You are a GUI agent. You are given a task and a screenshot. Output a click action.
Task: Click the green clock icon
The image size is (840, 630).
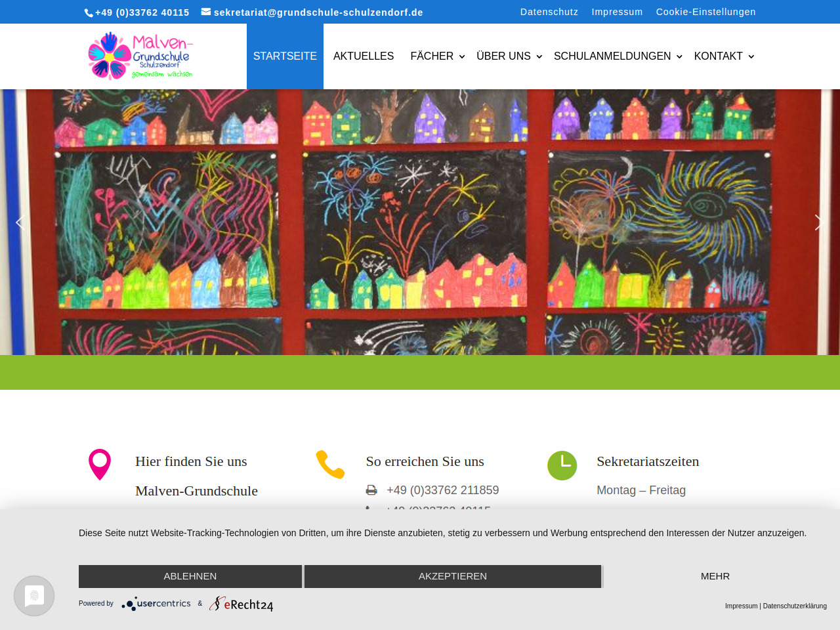(562, 465)
